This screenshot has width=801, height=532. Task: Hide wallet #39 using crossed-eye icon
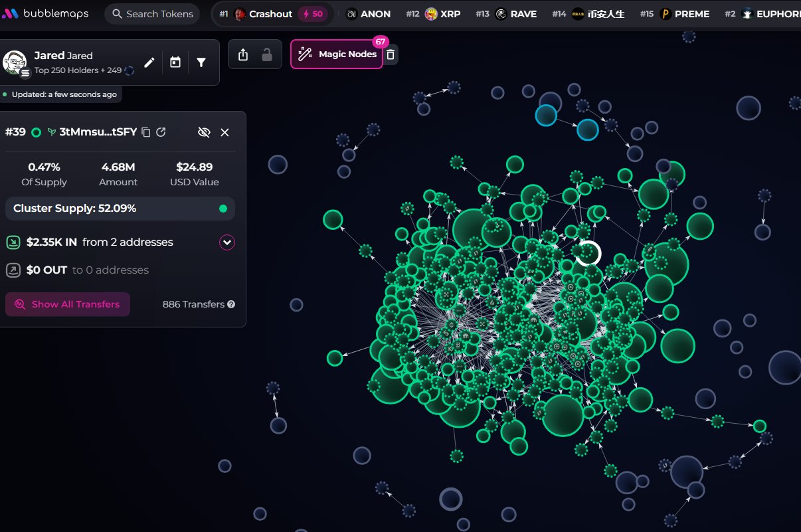204,132
